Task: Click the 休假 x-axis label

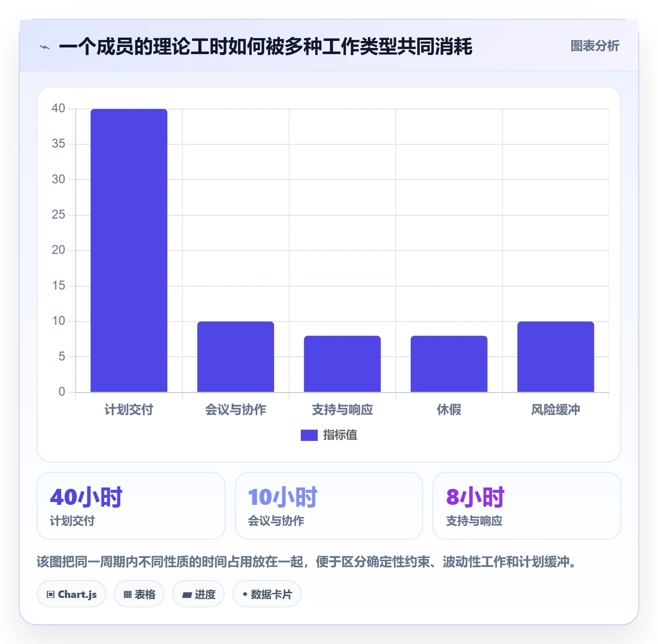Action: point(449,410)
